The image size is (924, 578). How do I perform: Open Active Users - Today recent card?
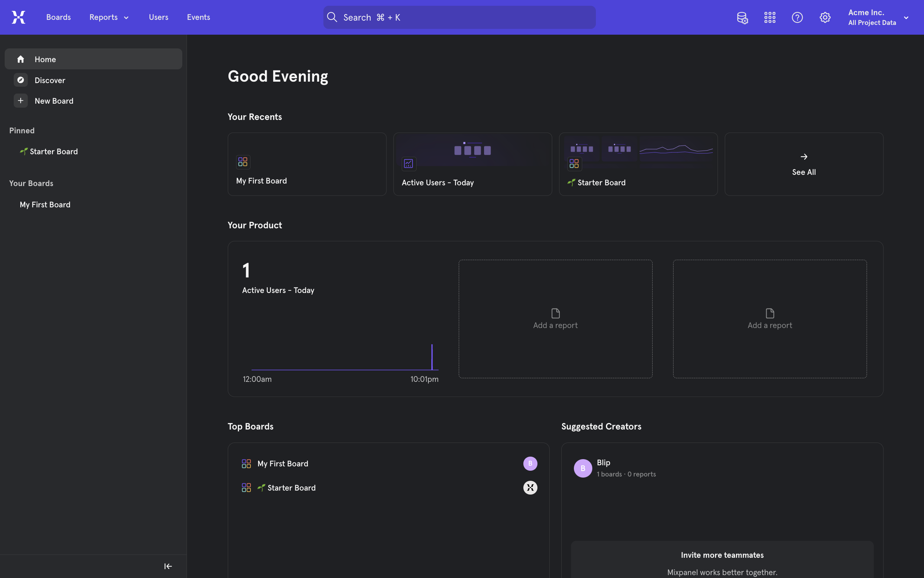pos(472,164)
